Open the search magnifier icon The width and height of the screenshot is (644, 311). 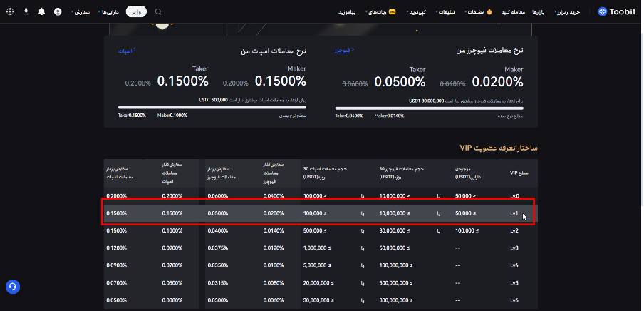(x=158, y=11)
